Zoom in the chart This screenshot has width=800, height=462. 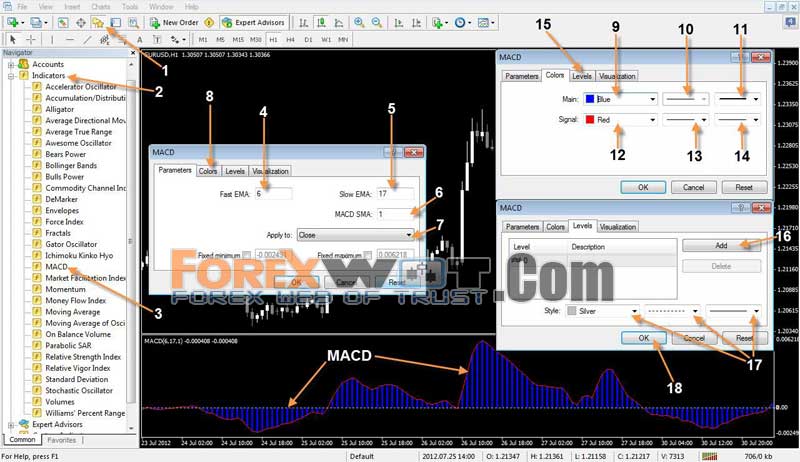point(359,22)
